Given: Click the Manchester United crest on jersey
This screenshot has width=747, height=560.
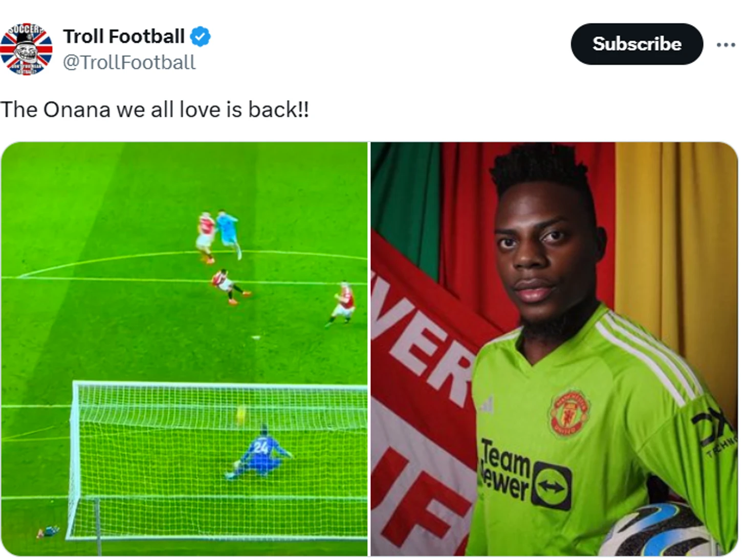Looking at the screenshot, I should pos(569,412).
